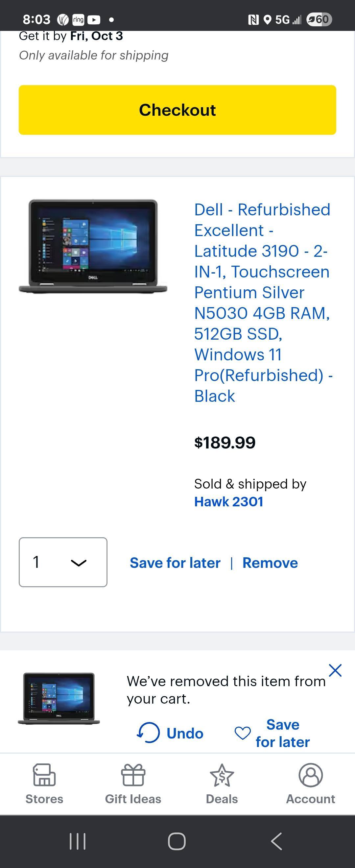The image size is (355, 868).
Task: Remove the Dell Latitude from cart
Action: 270,563
